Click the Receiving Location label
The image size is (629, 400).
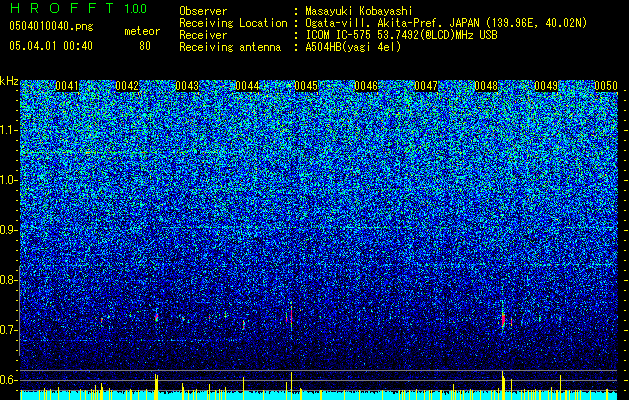click(x=233, y=23)
